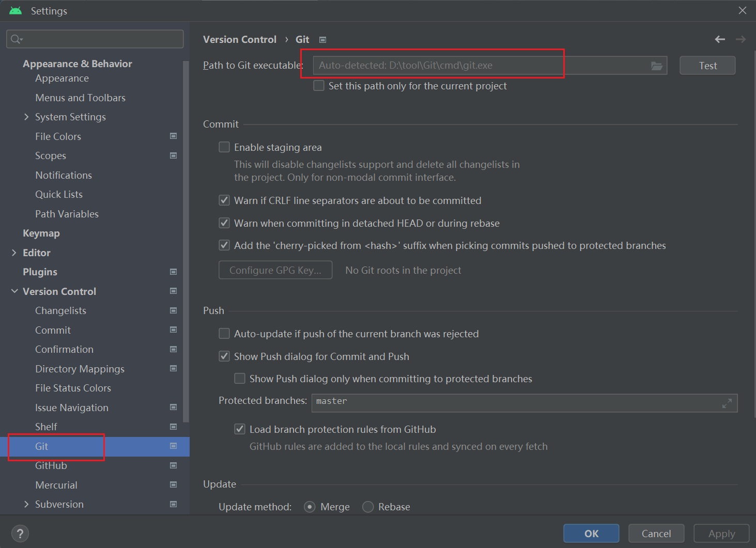Open the search history dropdown arrow
The image size is (756, 548).
[22, 40]
